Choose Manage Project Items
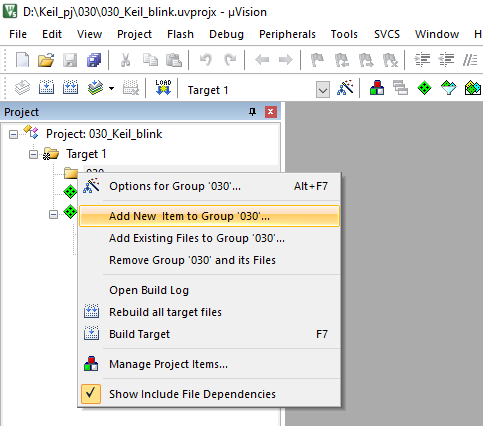Viewport: 483px width, 426px height. coord(209,364)
